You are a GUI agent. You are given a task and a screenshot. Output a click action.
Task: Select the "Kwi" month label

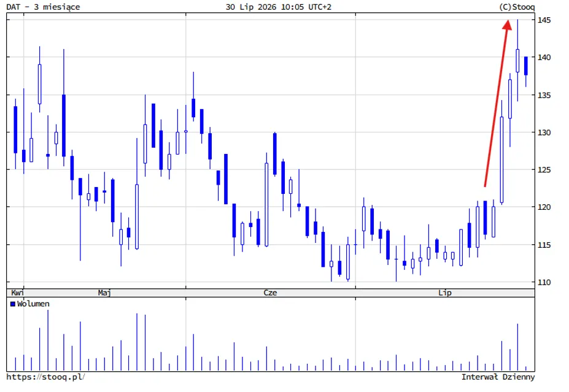tap(17, 293)
